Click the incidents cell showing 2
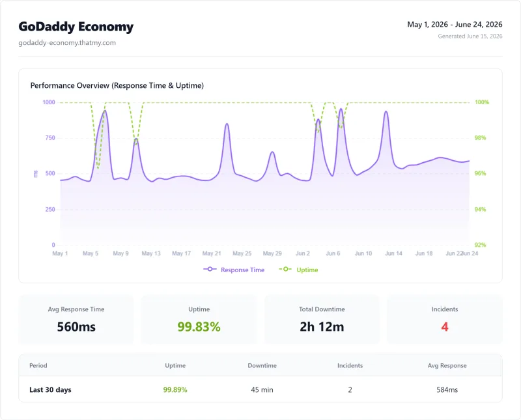 coord(350,389)
